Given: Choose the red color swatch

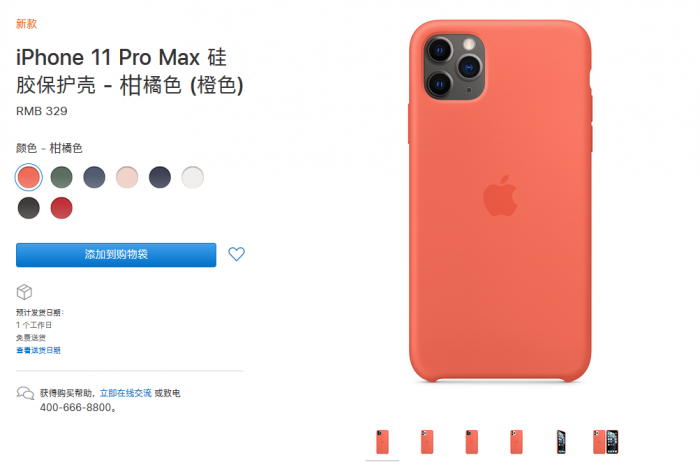Looking at the screenshot, I should click(x=62, y=208).
